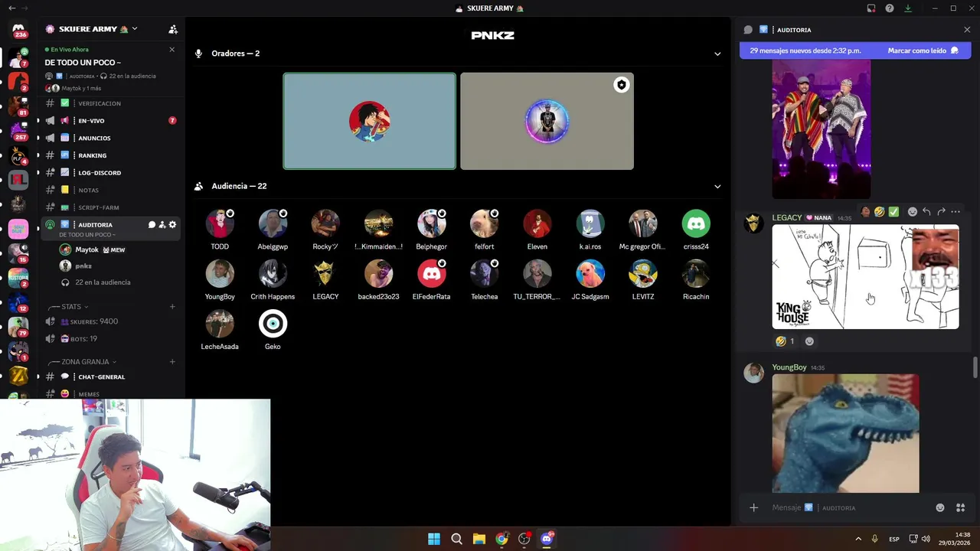980x551 pixels.
Task: Open the CHAT-GENERAL channel
Action: pos(109,377)
